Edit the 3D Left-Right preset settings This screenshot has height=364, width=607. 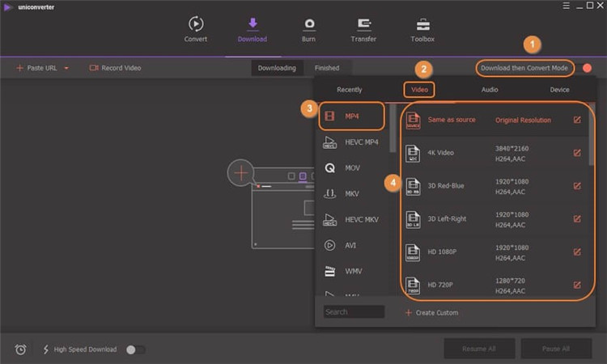pyautogui.click(x=577, y=219)
